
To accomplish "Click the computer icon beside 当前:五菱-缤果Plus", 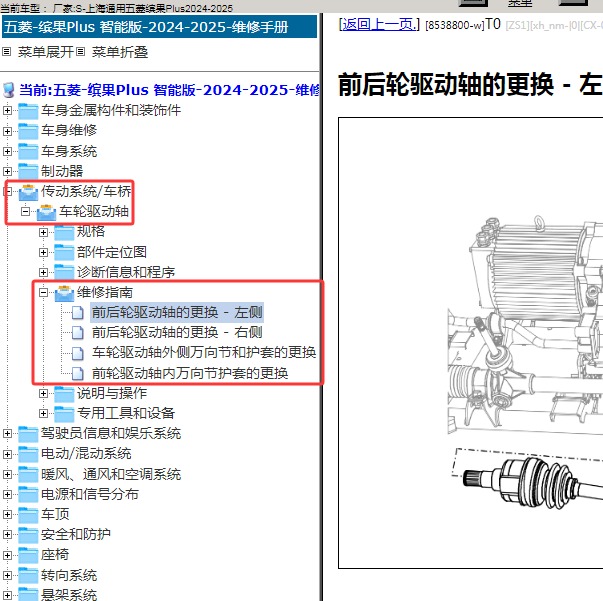I will coord(8,90).
